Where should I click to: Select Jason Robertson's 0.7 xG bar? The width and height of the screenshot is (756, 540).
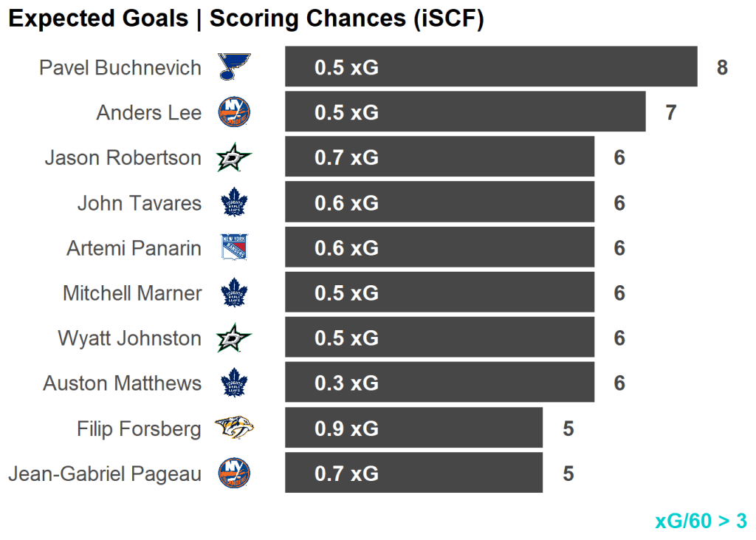[439, 158]
